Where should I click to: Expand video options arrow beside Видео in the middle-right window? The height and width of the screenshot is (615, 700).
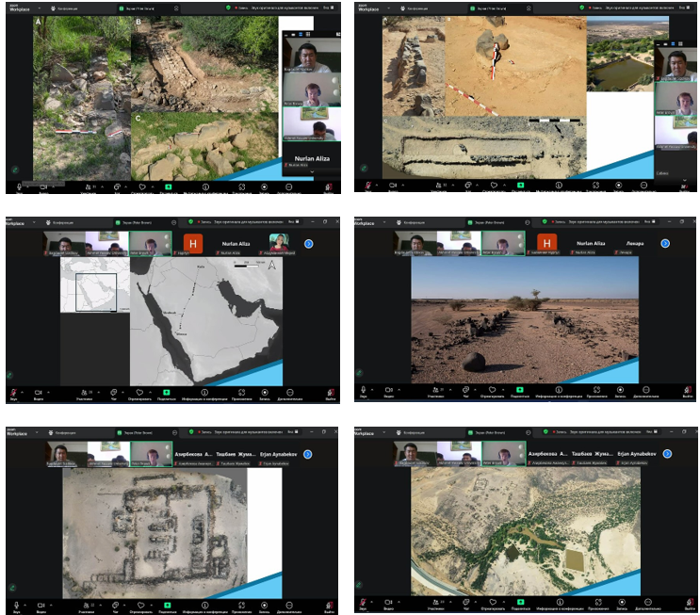click(x=399, y=390)
